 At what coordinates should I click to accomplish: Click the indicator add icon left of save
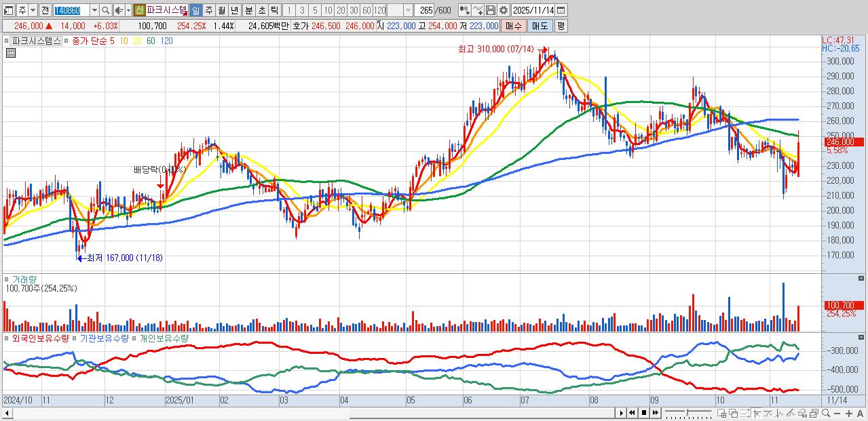[477, 10]
